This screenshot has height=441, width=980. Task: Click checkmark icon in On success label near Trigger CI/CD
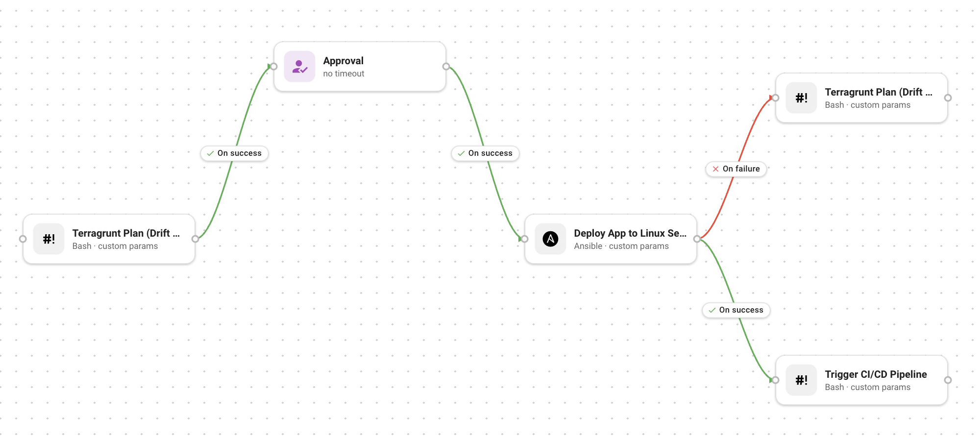point(712,310)
